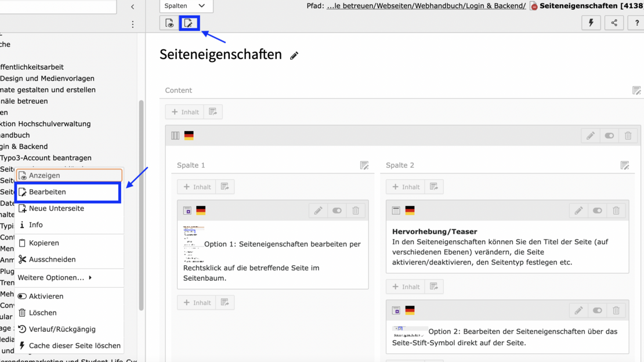The height and width of the screenshot is (362, 644).
Task: Click the page tree vertical scrollbar
Action: coord(141,203)
